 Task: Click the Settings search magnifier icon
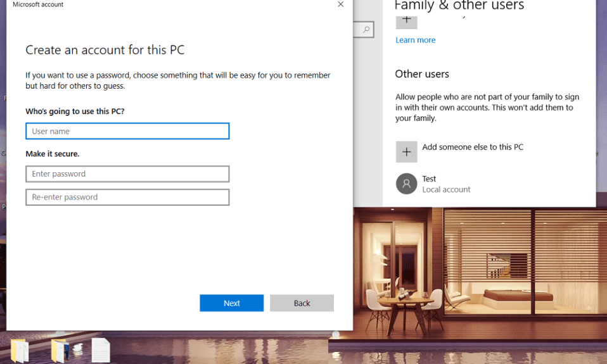366,29
